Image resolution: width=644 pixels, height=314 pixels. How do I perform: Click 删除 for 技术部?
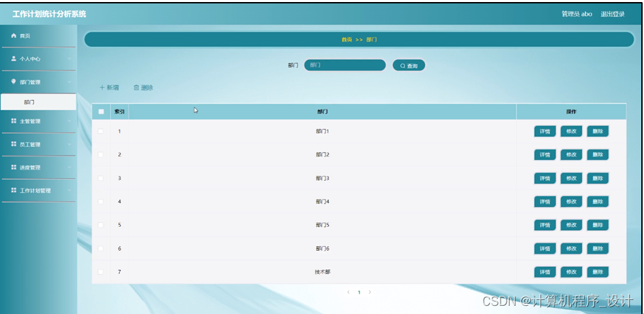[x=598, y=272]
